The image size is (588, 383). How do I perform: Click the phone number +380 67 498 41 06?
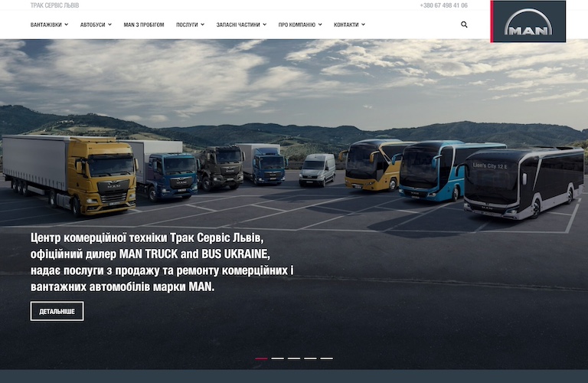pos(443,5)
